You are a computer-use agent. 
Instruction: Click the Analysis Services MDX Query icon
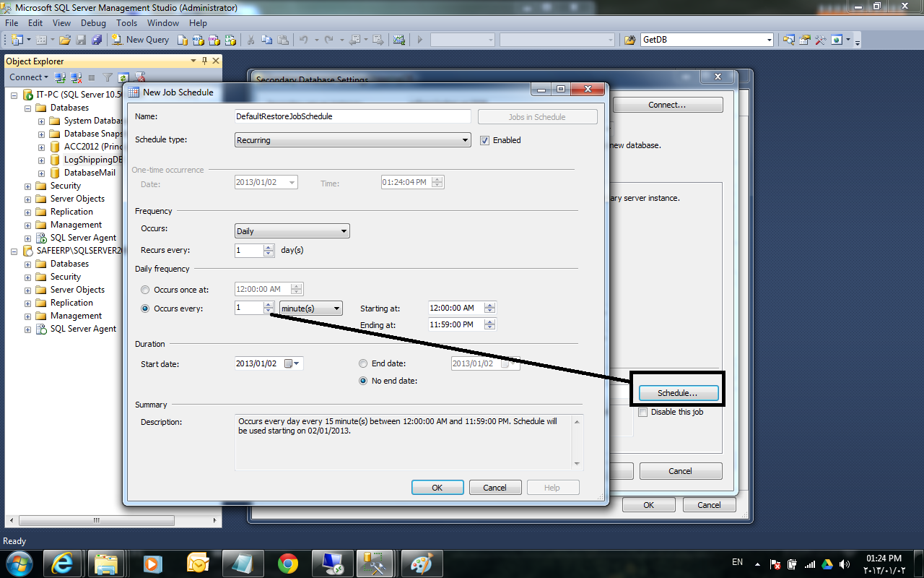(199, 40)
